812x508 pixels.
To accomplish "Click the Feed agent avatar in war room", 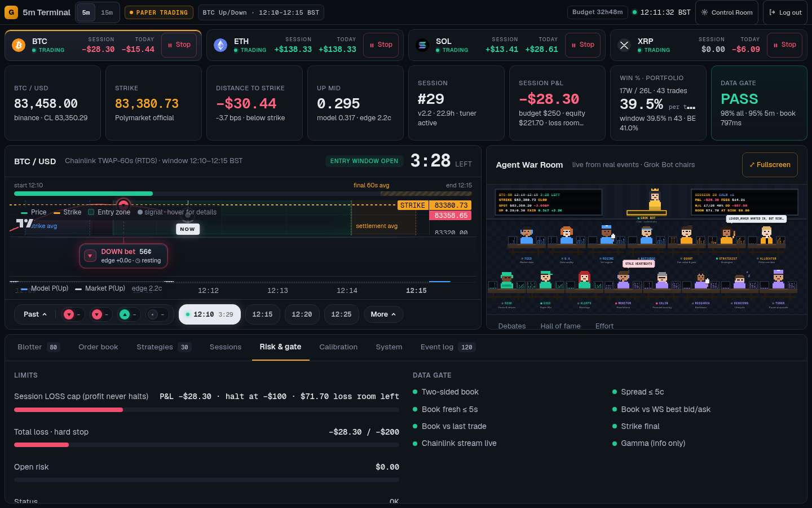I will (527, 235).
